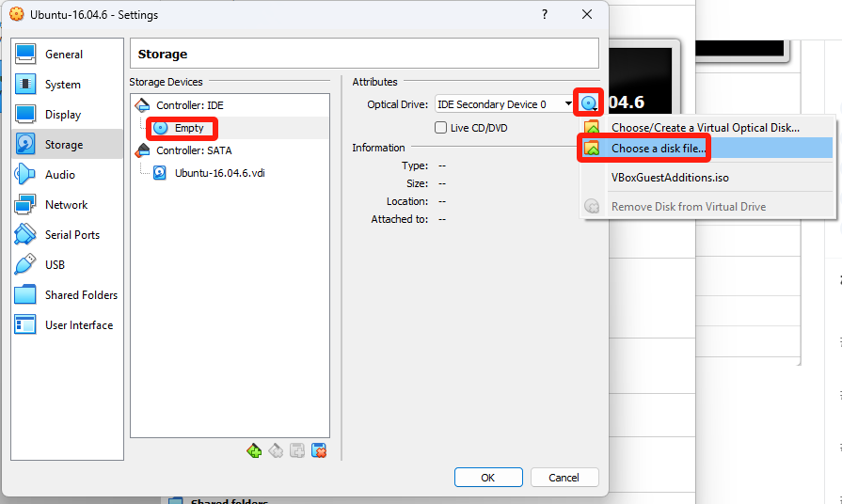Select the Storage category in sidebar
The height and width of the screenshot is (504, 842).
point(67,144)
